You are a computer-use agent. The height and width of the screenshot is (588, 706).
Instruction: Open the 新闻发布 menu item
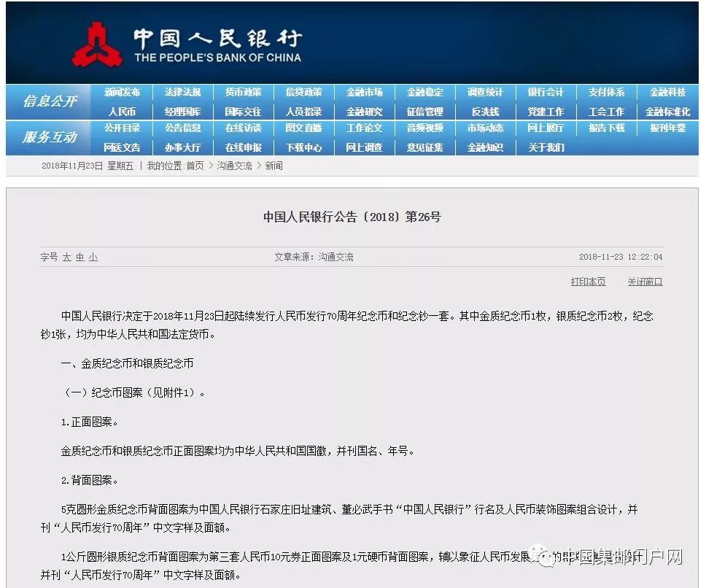tap(122, 93)
